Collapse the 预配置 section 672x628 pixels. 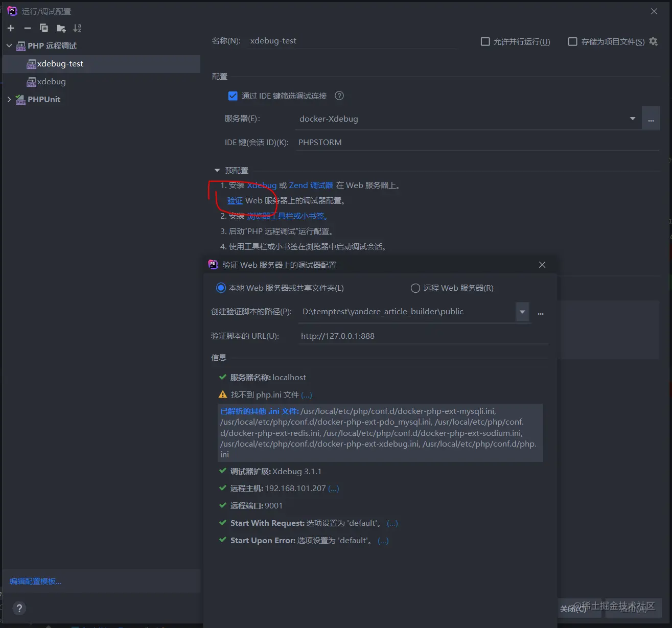(x=217, y=170)
